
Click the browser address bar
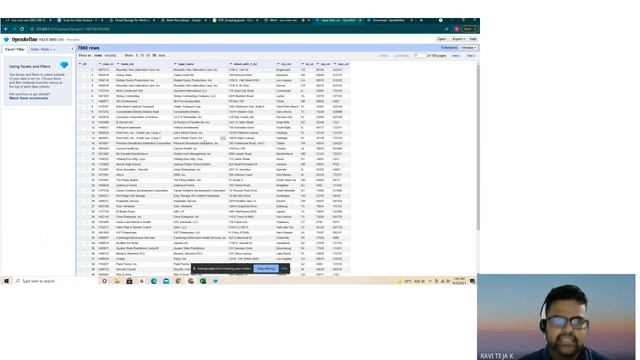(x=237, y=29)
